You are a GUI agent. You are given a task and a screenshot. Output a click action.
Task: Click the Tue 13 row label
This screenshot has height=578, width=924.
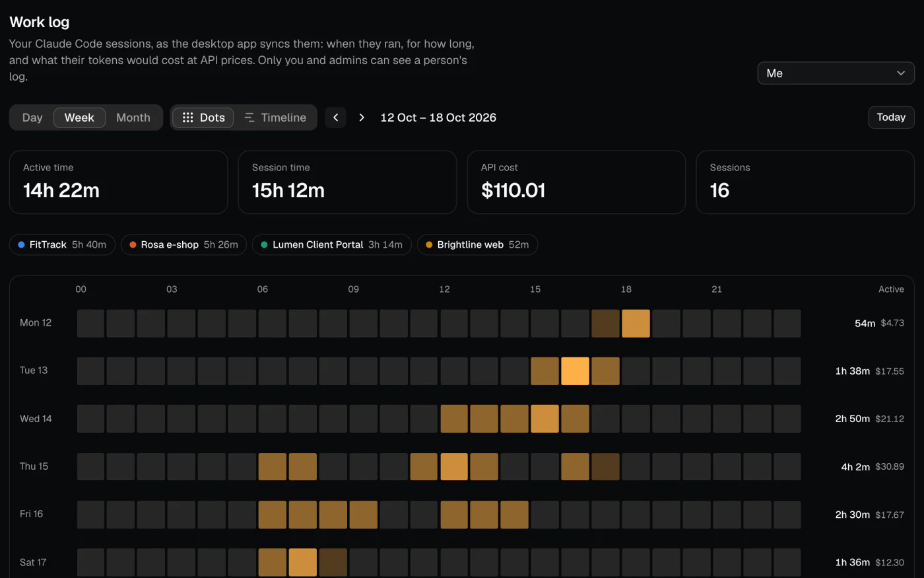(34, 371)
